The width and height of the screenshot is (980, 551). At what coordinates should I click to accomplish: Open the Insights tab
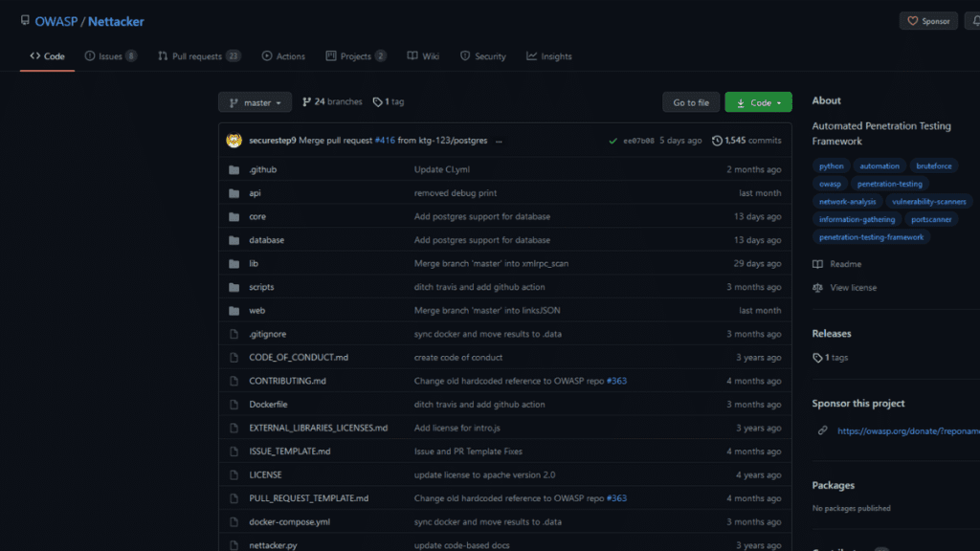[x=549, y=56]
